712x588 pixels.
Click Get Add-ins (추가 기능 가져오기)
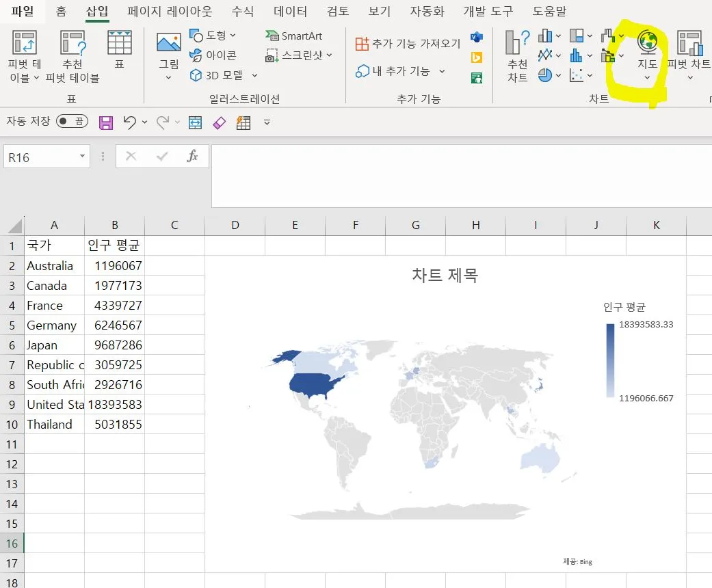click(408, 44)
